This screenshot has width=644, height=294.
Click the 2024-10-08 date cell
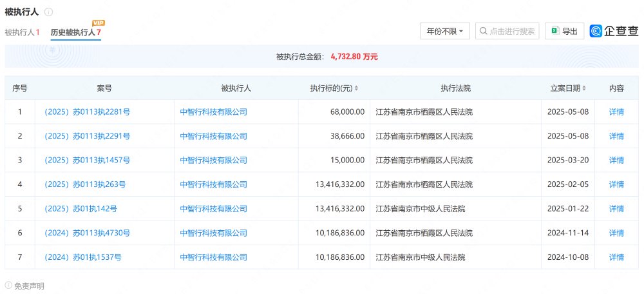pos(568,257)
